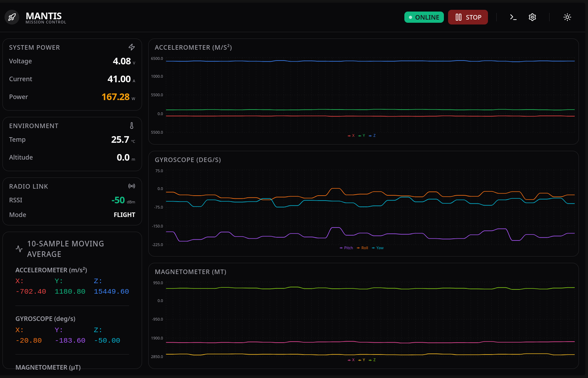Click gyroscope average Z value -50.00
This screenshot has width=588, height=378.
pyautogui.click(x=107, y=341)
